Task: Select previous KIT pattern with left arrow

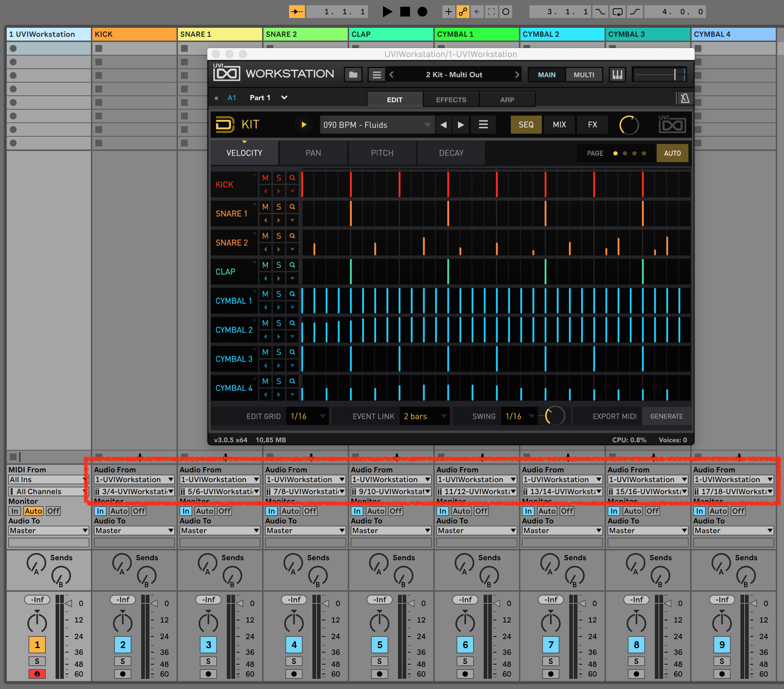Action: (x=443, y=125)
